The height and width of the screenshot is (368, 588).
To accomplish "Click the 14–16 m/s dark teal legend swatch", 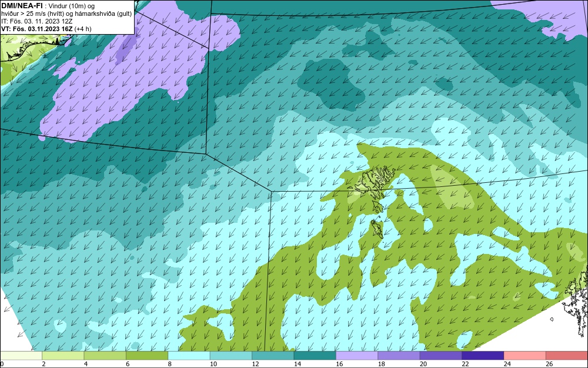I will pyautogui.click(x=315, y=356).
